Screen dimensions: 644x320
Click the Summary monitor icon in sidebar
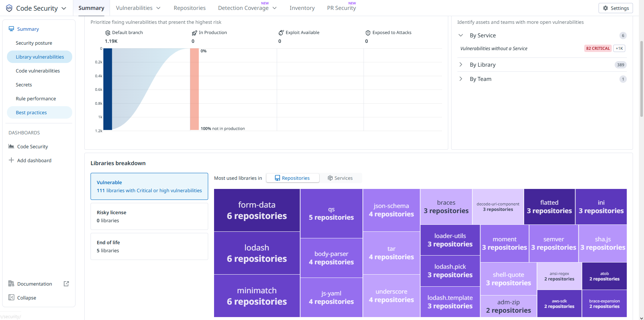[x=11, y=29]
